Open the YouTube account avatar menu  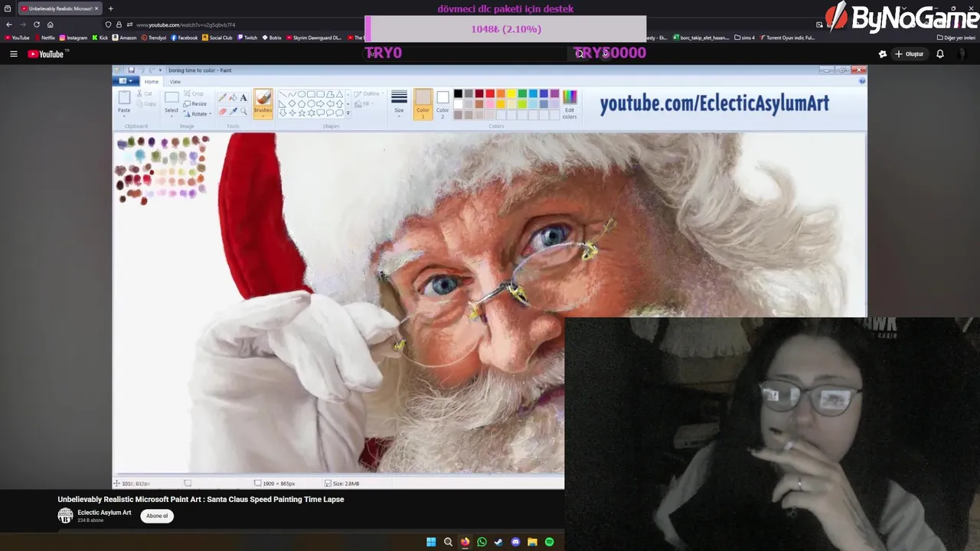tap(963, 54)
